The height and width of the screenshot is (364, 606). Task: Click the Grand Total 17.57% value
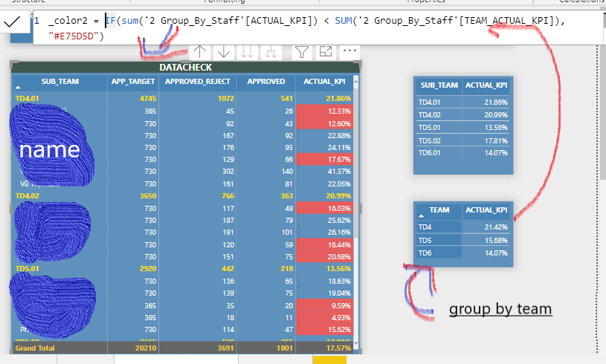click(338, 348)
